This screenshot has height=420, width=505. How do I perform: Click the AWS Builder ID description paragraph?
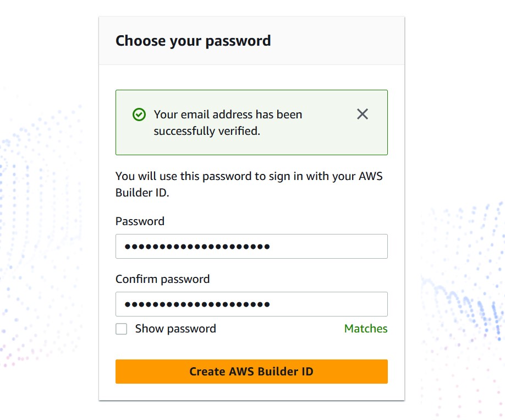pyautogui.click(x=249, y=184)
